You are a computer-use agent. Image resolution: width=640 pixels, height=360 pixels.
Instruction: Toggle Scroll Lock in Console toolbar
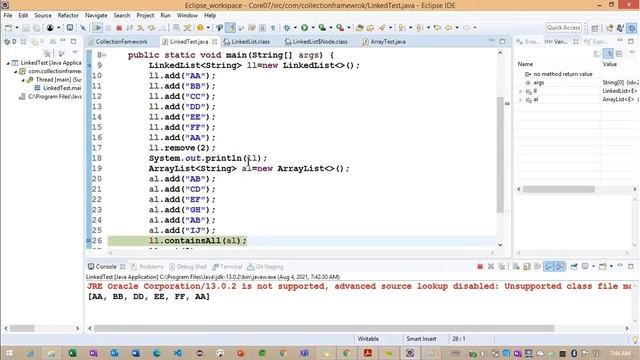[x=527, y=267]
